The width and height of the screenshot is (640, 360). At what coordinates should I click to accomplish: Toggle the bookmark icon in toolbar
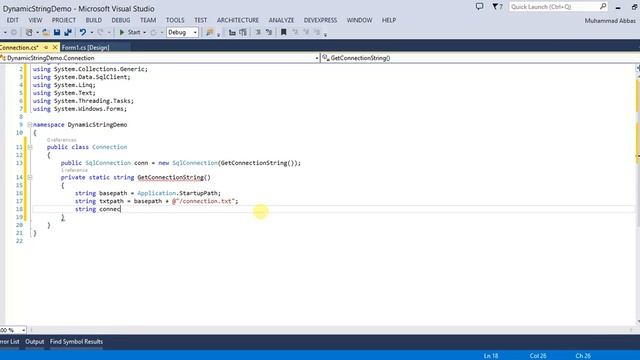283,32
